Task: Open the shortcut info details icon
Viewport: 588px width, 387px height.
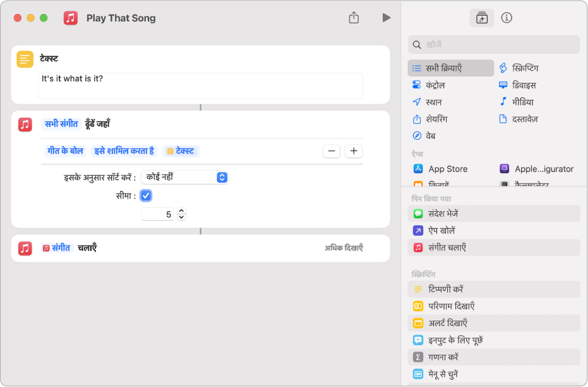Action: click(x=507, y=18)
